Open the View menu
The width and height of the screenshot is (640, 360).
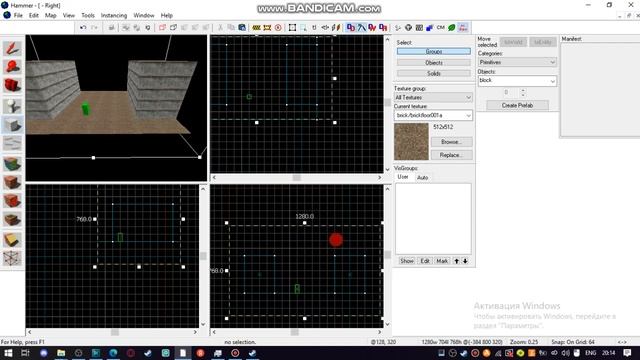click(69, 15)
